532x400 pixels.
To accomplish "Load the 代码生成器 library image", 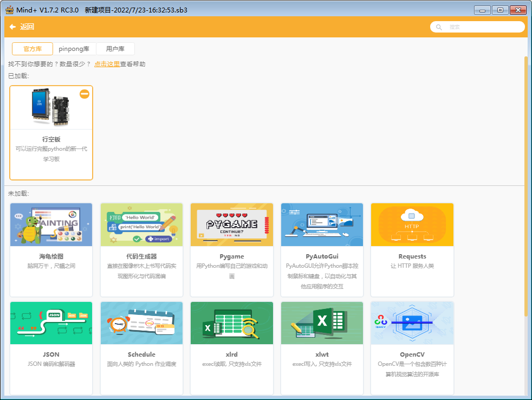I will coord(141,225).
